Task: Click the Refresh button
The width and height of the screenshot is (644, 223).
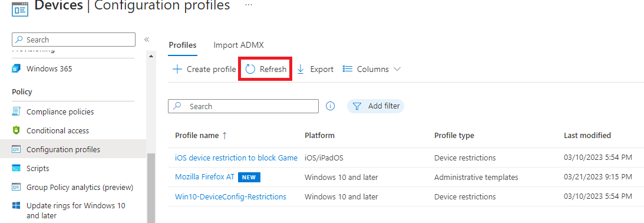Action: point(266,69)
